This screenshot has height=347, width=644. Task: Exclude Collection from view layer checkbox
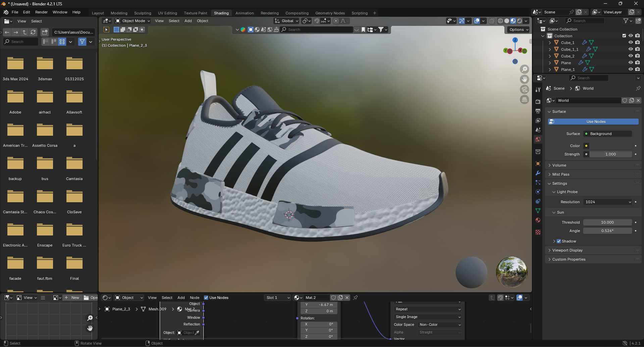point(624,36)
